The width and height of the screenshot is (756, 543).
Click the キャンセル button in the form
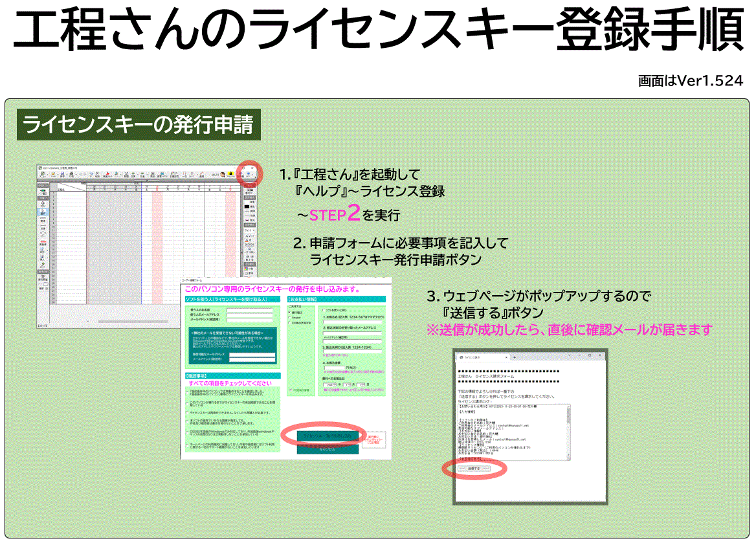point(328,450)
